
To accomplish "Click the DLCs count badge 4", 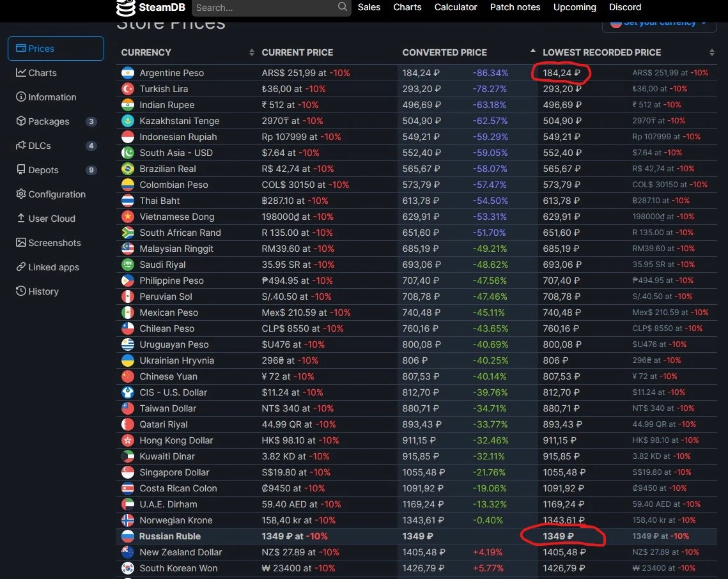I will [91, 146].
